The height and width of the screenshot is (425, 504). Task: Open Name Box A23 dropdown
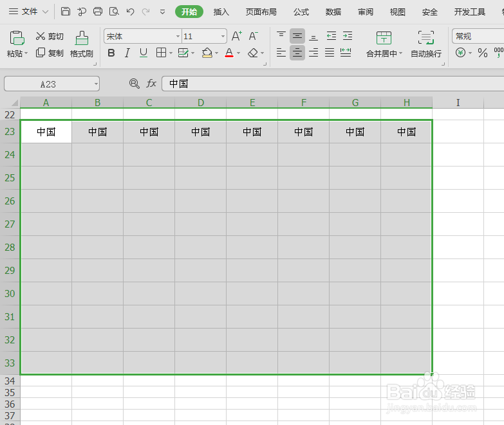coord(96,84)
